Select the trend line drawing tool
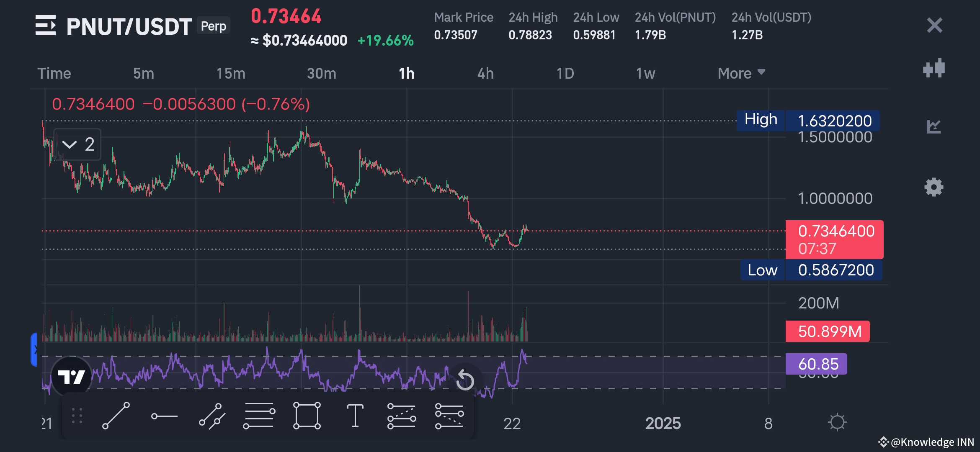Image resolution: width=980 pixels, height=452 pixels. (116, 416)
